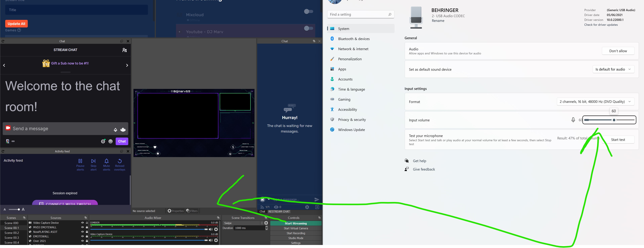Mute the DJMIXER audio channel

tap(210, 229)
